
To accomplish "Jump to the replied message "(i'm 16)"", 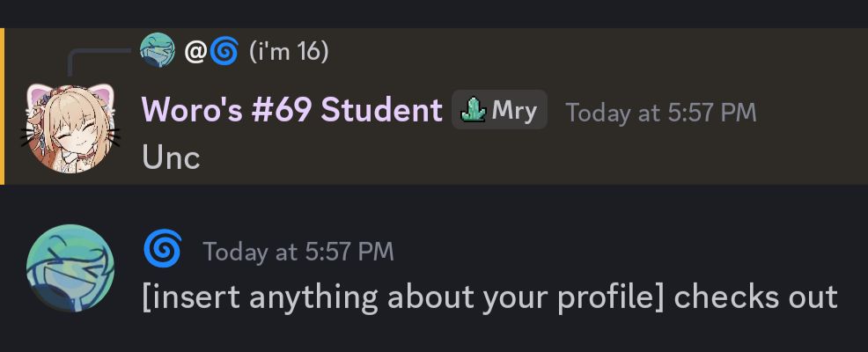I will 289,52.
